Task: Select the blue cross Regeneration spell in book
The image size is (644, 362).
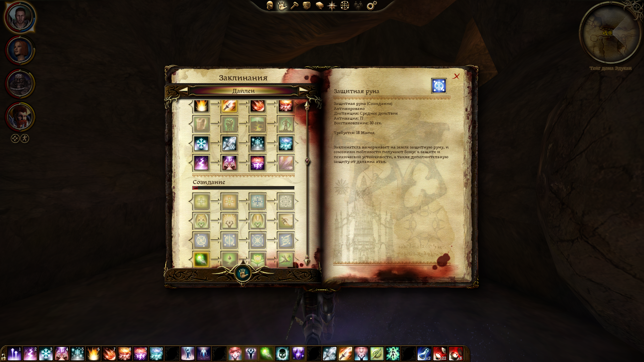Action: [258, 201]
